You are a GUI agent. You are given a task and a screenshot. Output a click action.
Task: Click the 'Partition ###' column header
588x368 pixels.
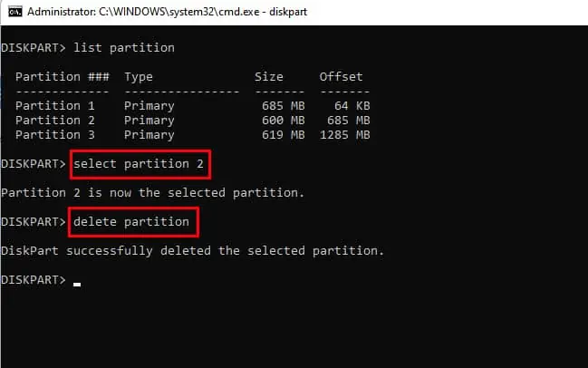[63, 77]
